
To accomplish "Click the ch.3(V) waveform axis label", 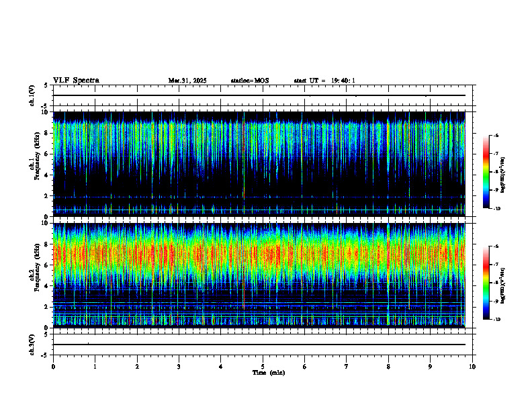I will [x=32, y=345].
